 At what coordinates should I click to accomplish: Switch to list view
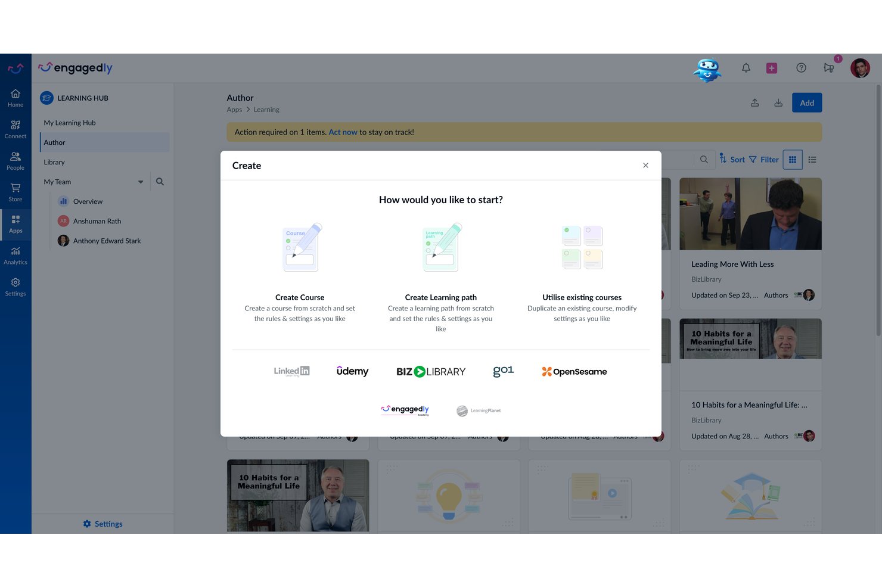(812, 160)
